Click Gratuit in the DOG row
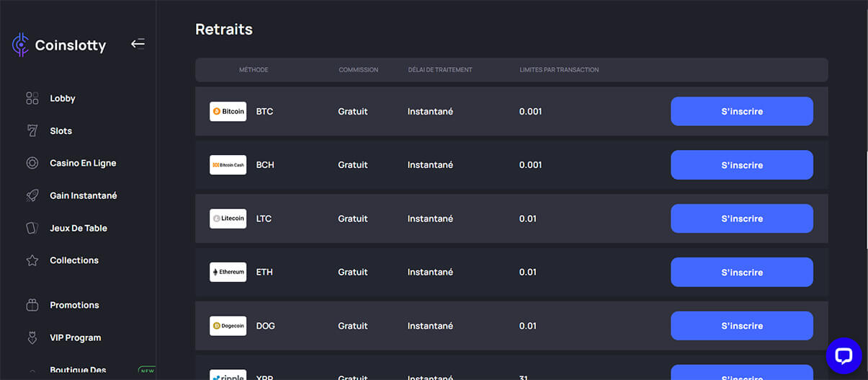Screen dimensions: 868x380 coord(353,326)
